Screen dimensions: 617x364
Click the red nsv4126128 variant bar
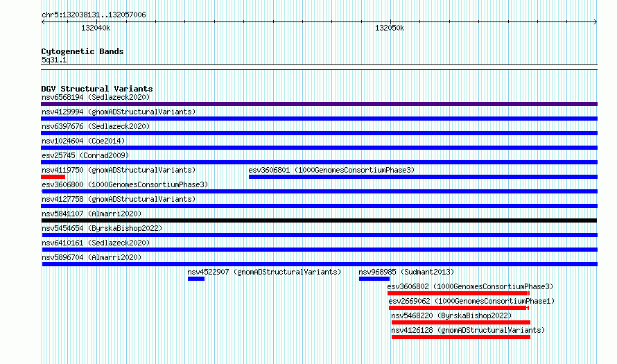click(x=461, y=337)
